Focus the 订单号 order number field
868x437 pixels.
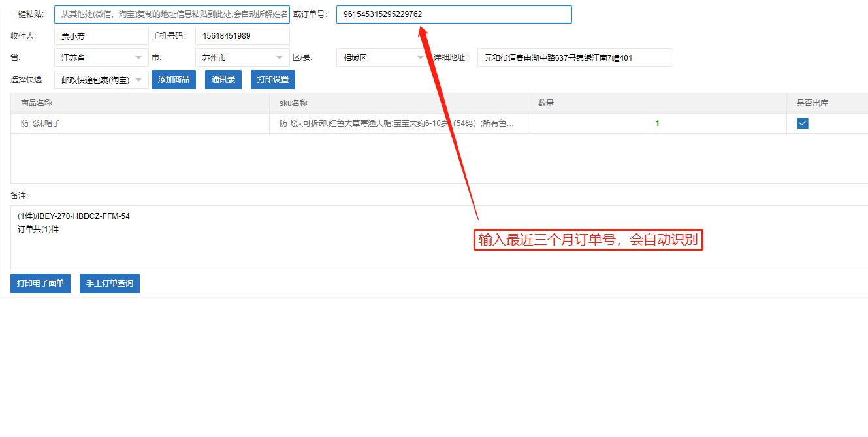pyautogui.click(x=453, y=14)
